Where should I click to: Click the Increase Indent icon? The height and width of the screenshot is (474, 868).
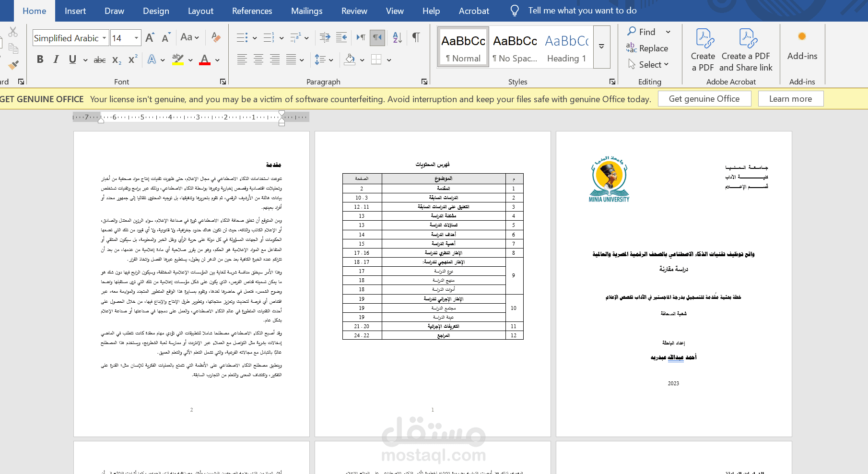(x=341, y=37)
